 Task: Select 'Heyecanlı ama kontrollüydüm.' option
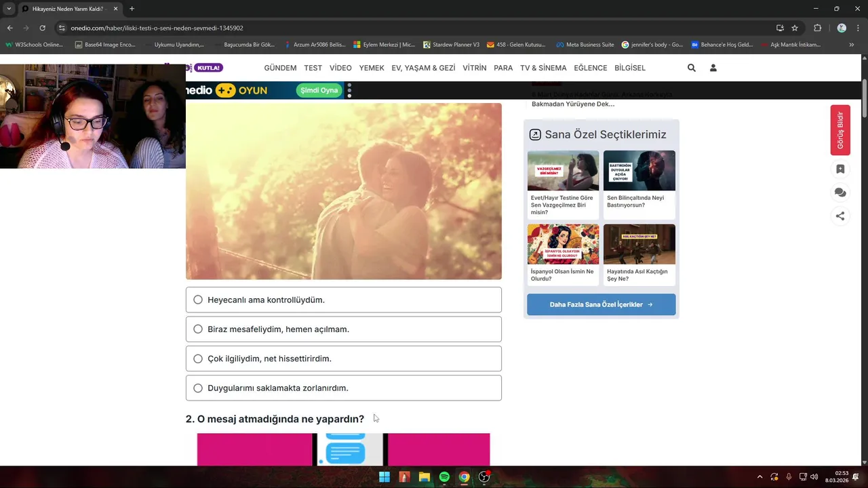tap(344, 300)
